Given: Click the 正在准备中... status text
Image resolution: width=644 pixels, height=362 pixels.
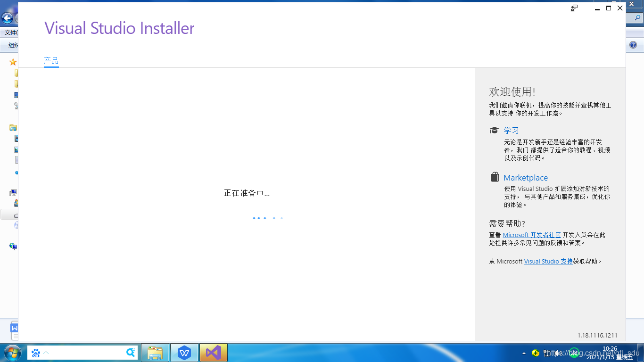Looking at the screenshot, I should tap(247, 193).
